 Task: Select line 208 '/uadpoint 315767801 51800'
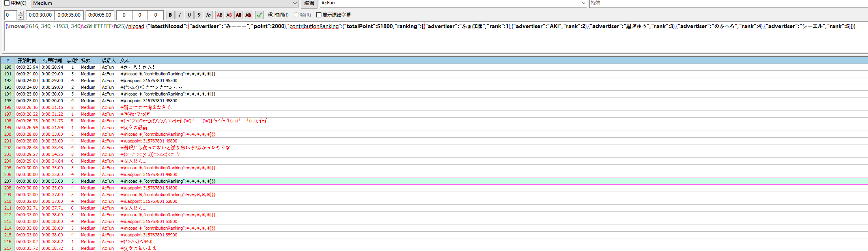[434, 188]
